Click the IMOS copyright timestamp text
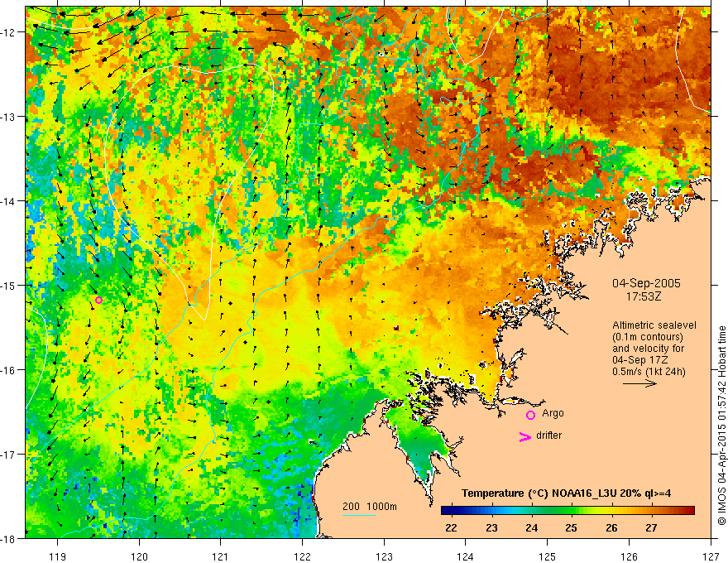The image size is (728, 563). (721, 425)
